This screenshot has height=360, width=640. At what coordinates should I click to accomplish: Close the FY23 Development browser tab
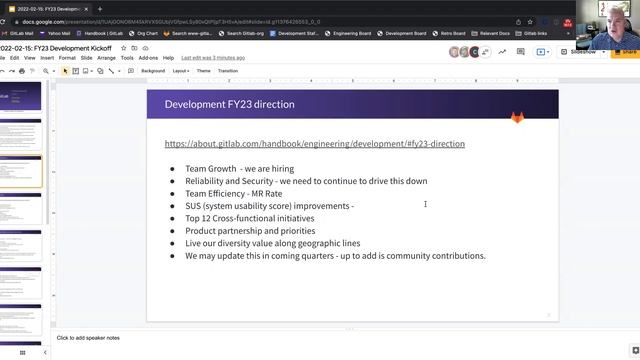[86, 9]
